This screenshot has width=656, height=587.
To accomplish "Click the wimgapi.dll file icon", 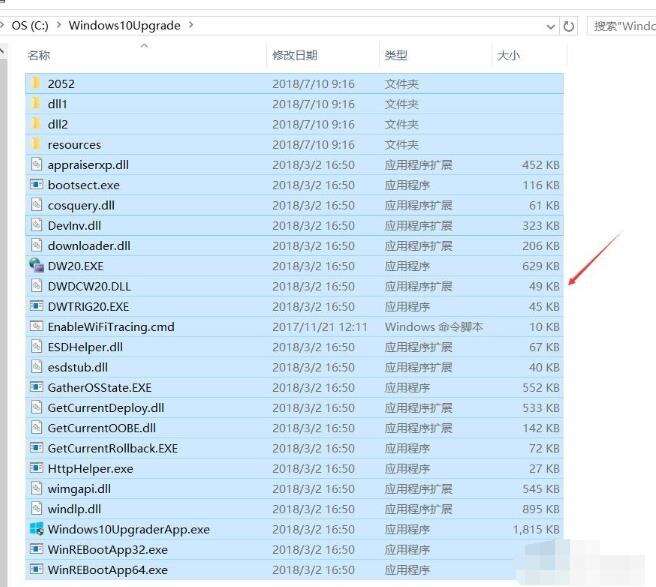I will (x=36, y=488).
